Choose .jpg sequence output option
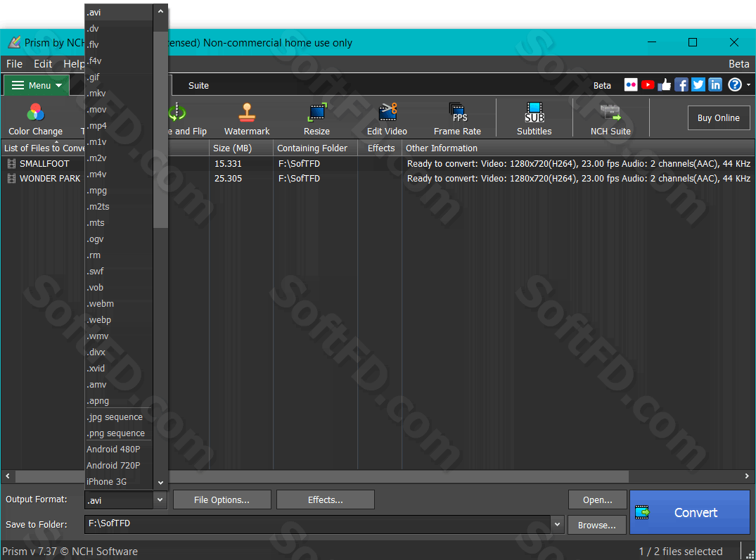The image size is (756, 560). click(x=119, y=416)
